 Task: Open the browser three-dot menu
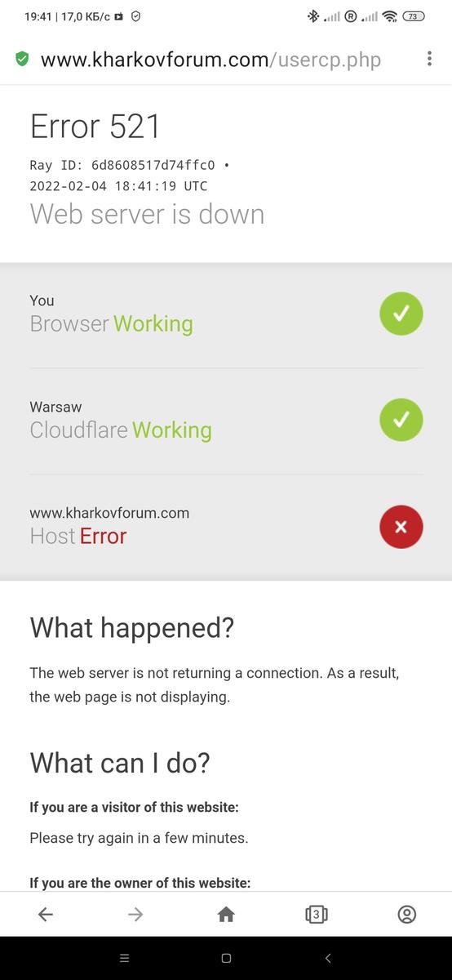[x=430, y=59]
